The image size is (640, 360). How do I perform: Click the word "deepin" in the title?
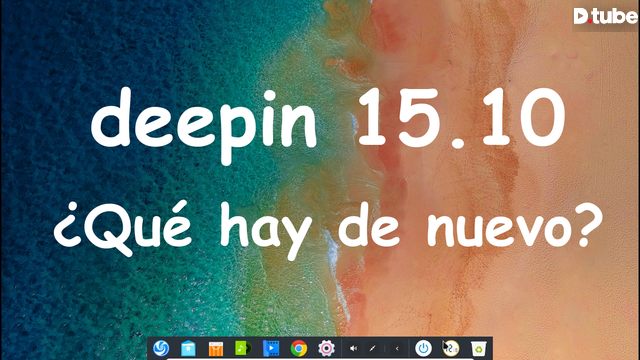pos(204,122)
